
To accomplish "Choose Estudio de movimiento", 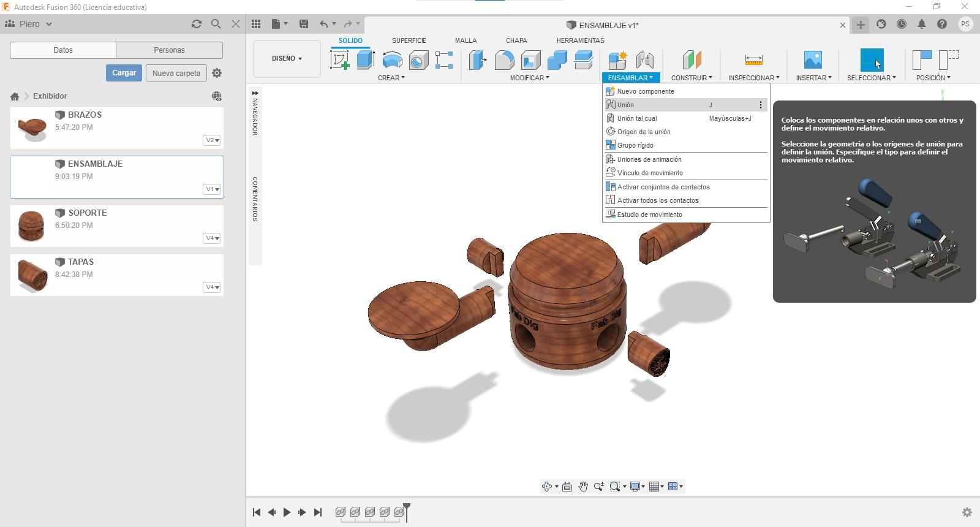I will (686, 214).
